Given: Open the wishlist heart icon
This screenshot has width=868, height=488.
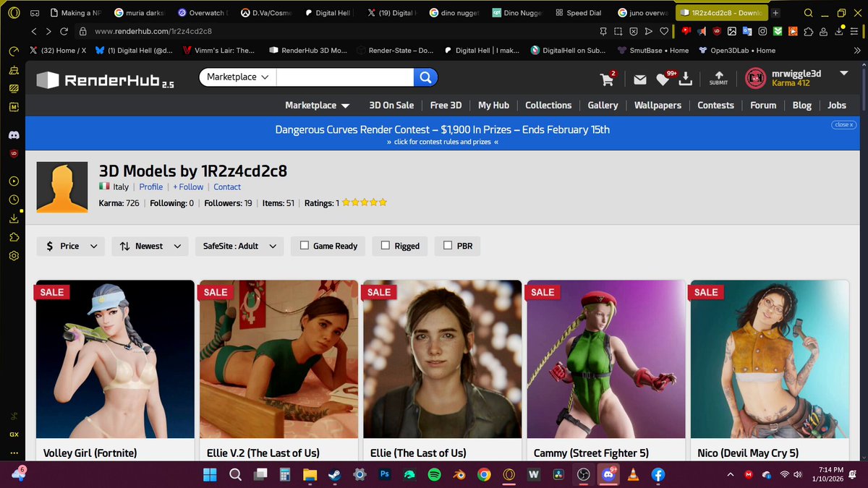Looking at the screenshot, I should 662,80.
